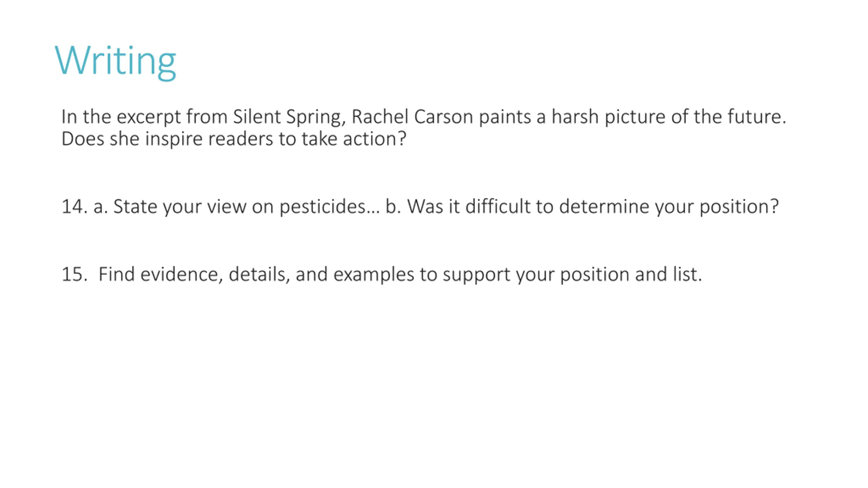Select question 14 text about pesticides

click(420, 206)
